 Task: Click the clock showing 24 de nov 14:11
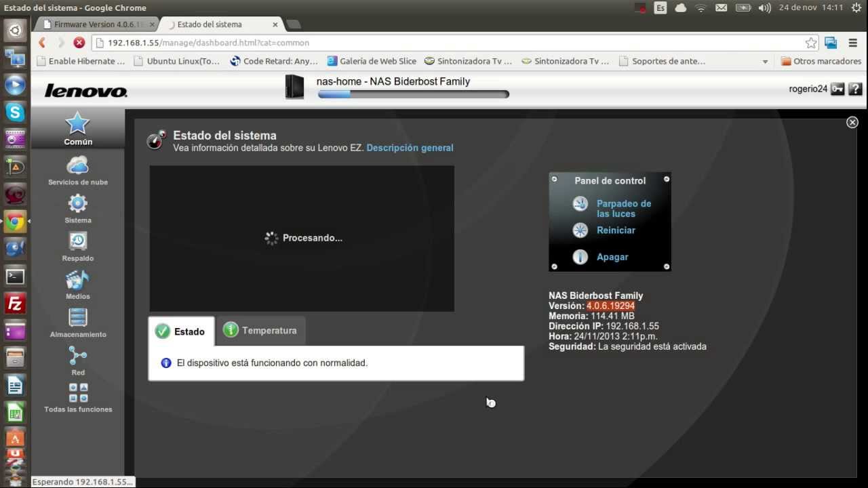[x=811, y=7]
